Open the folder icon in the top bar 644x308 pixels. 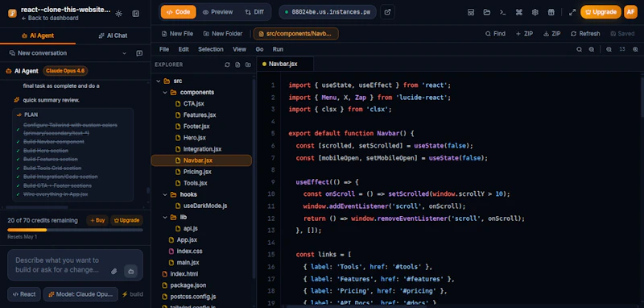[x=487, y=12]
